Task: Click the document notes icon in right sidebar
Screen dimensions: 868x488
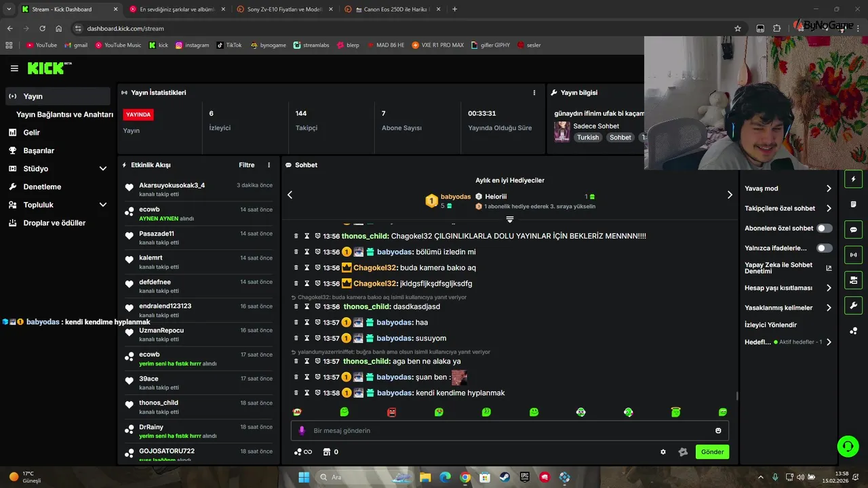Action: tap(853, 204)
